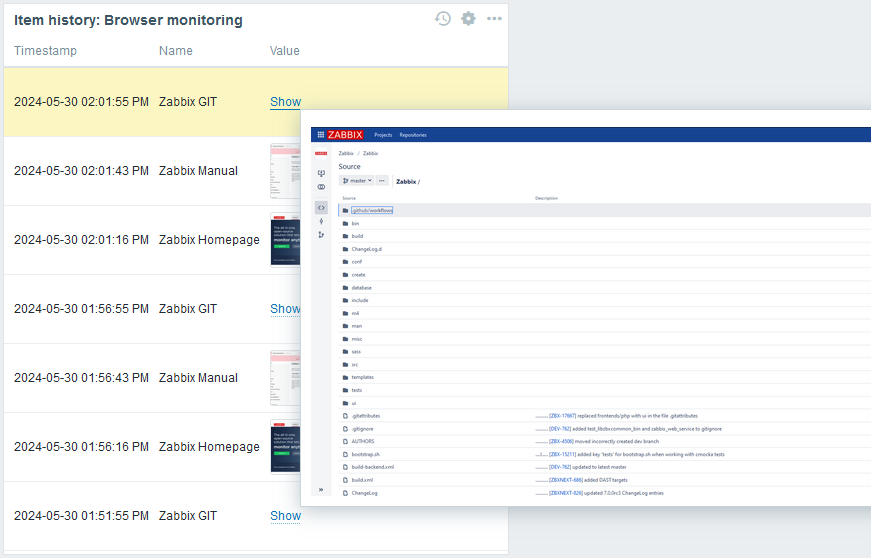Open the ChangeLog.d folder

tap(367, 249)
